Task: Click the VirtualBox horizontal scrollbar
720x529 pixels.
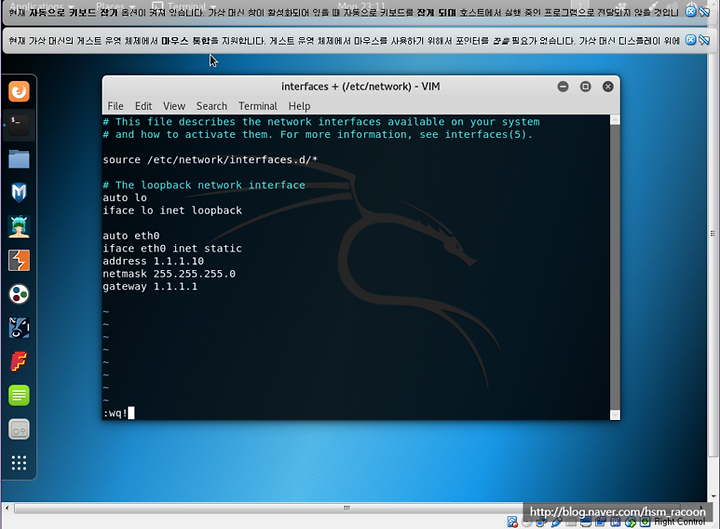Action: click(x=347, y=508)
